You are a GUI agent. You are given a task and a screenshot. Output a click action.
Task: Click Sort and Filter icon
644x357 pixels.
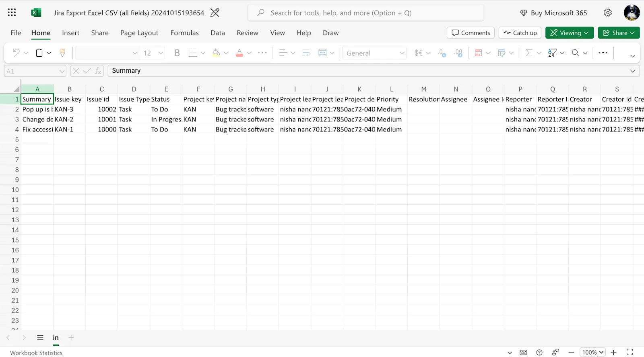coord(552,53)
